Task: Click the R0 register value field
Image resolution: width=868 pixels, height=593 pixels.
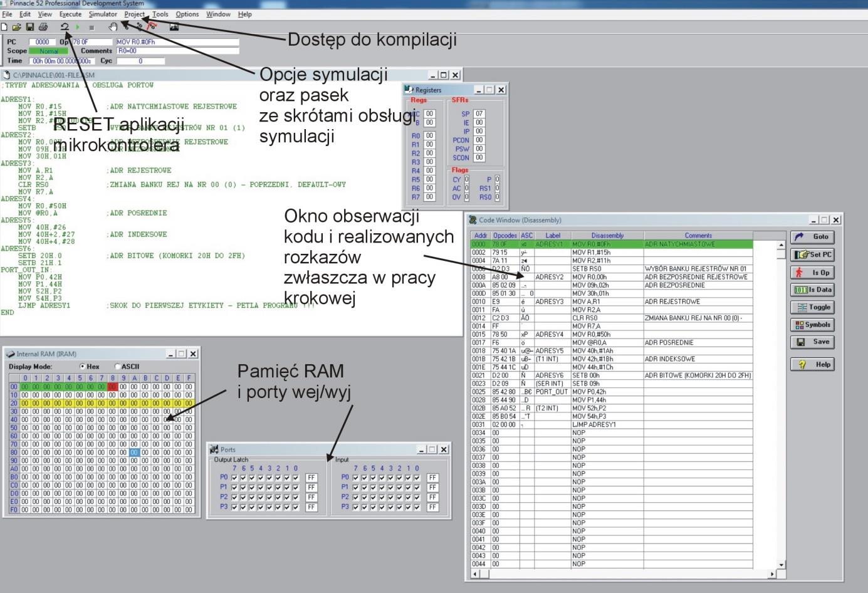Action: coord(429,136)
